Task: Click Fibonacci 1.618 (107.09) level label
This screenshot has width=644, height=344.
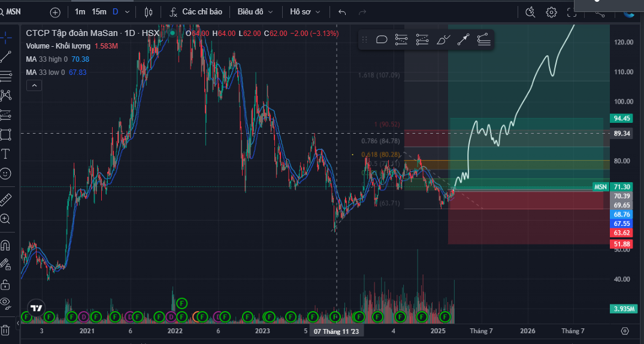Action: tap(379, 75)
